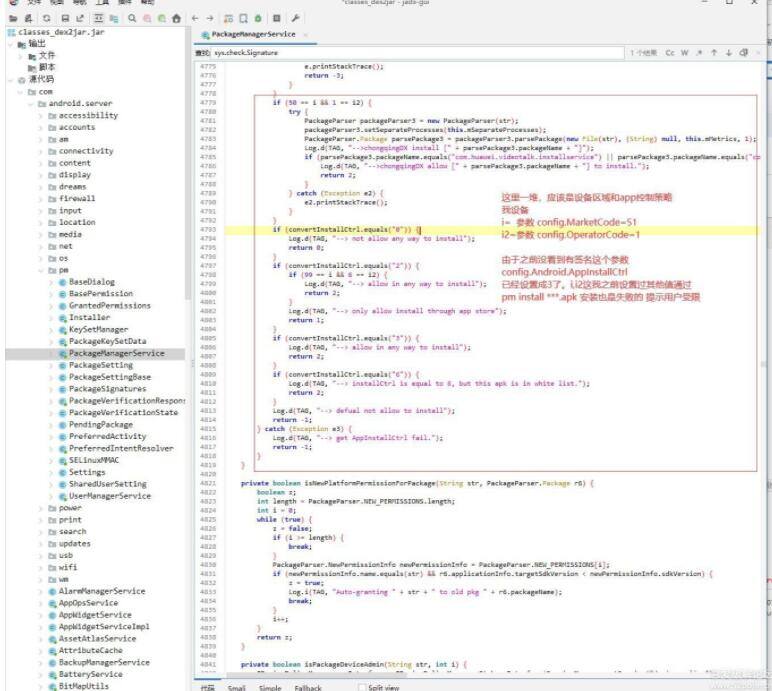The width and height of the screenshot is (772, 691).
Task: Open the PendingPackage class
Action: pyautogui.click(x=96, y=425)
